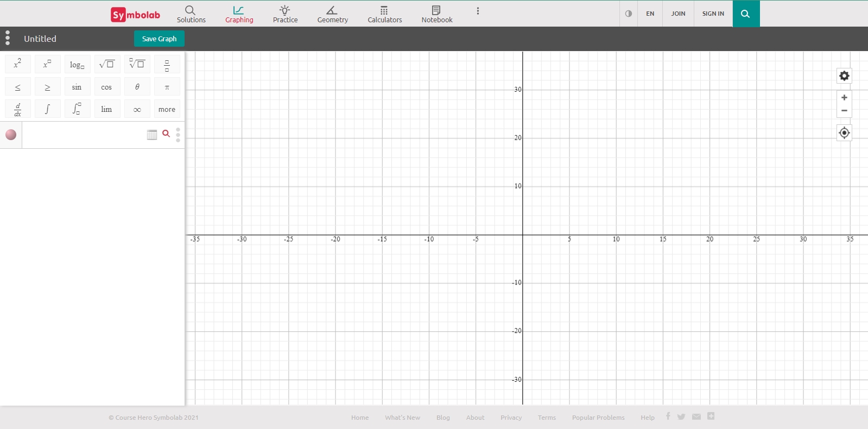Click the Twitter footer icon

click(681, 417)
